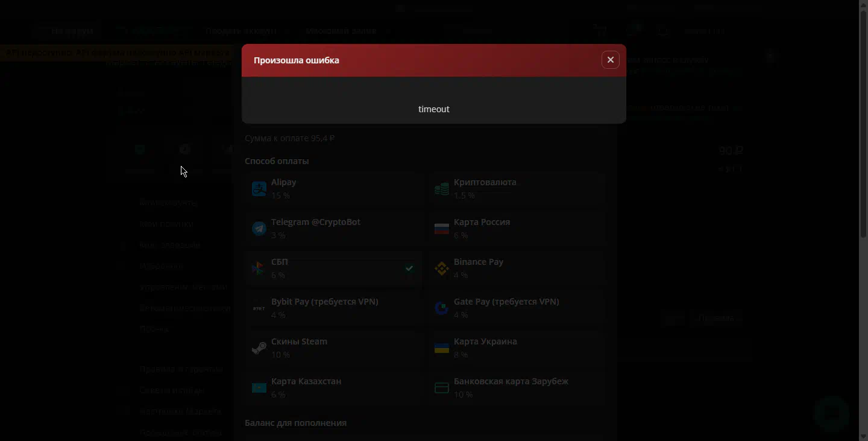
Task: Close the error dialog with the X button
Action: tap(610, 60)
